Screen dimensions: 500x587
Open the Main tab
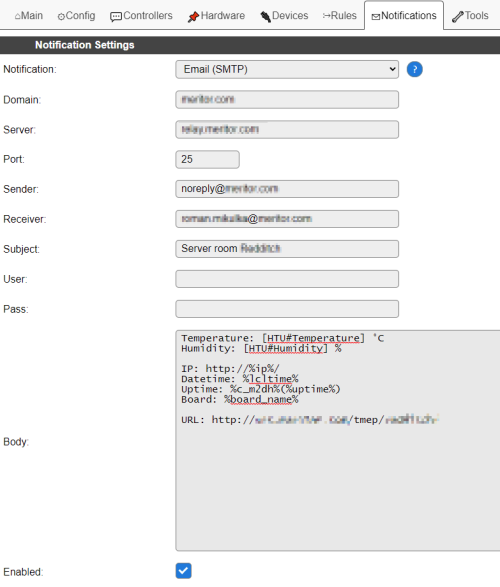coord(28,16)
